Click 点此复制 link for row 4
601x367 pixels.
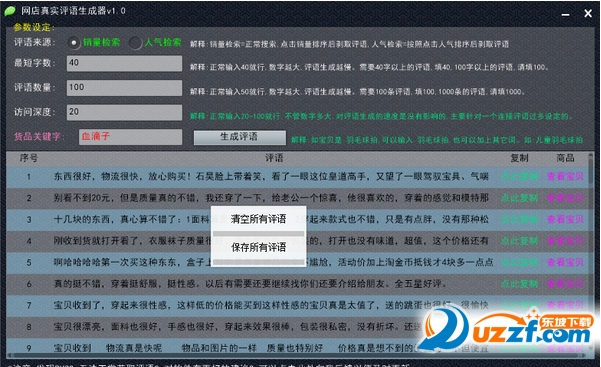coord(519,241)
